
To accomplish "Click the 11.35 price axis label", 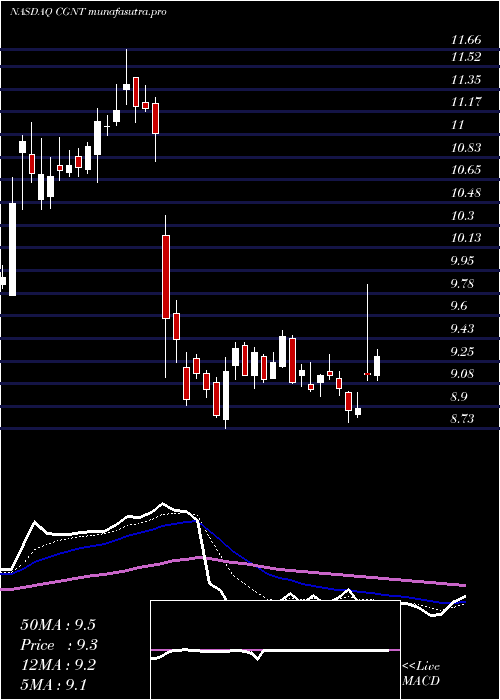I will coord(466,80).
